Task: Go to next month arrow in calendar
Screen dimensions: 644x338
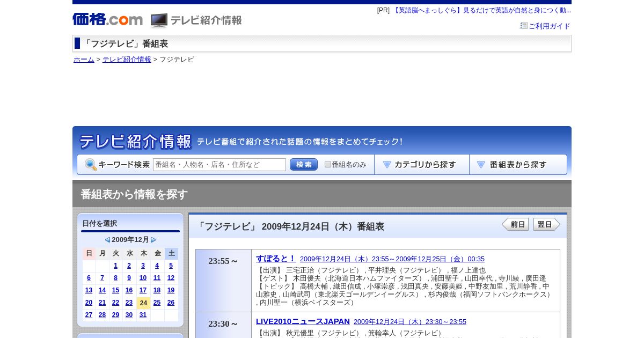Action: click(x=153, y=240)
